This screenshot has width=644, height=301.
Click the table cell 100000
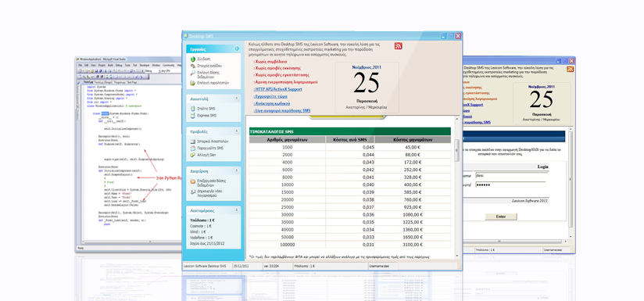(x=287, y=245)
